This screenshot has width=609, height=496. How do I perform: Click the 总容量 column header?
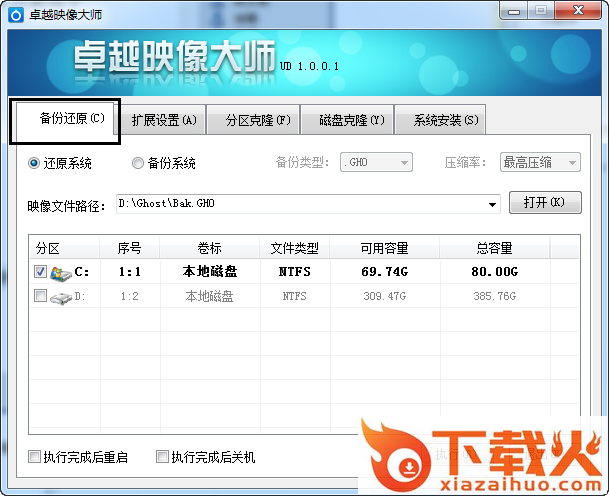[x=494, y=248]
